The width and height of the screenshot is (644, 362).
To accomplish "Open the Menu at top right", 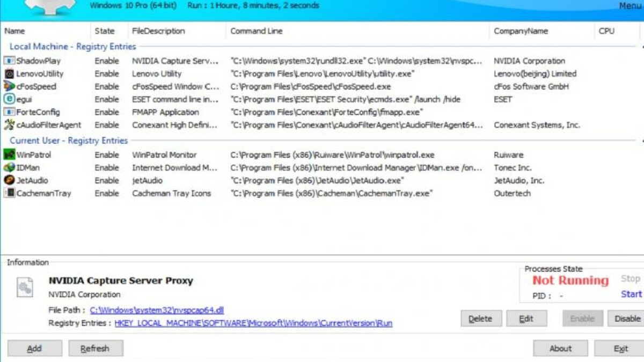I will [x=632, y=5].
